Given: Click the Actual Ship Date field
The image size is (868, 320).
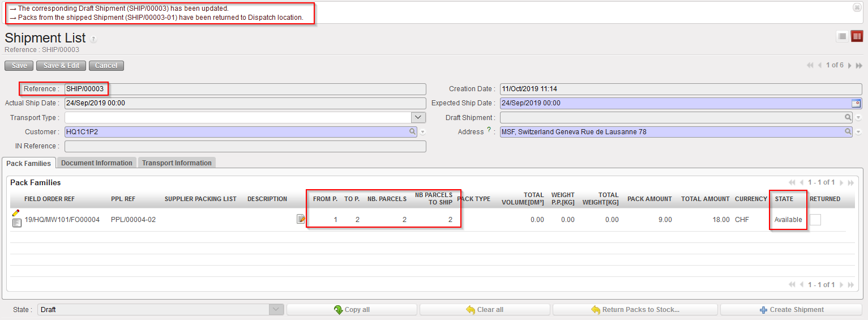Looking at the screenshot, I should (245, 103).
